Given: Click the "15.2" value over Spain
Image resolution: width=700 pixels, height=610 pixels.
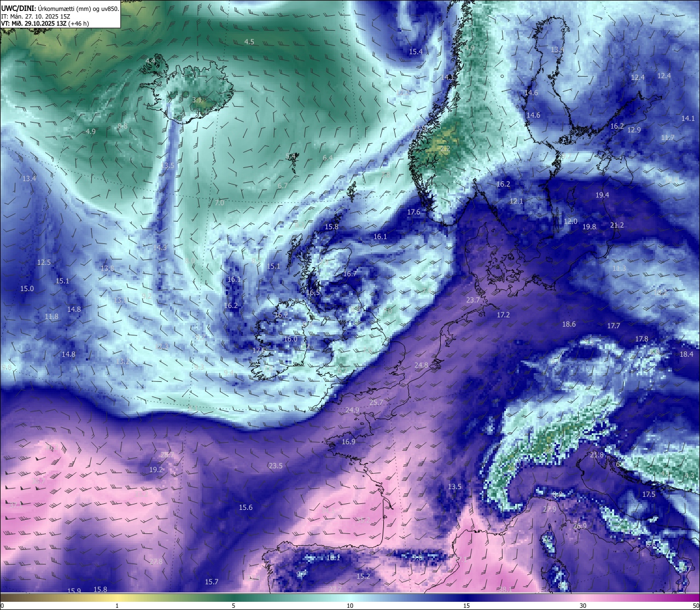Looking at the screenshot, I should (363, 577).
